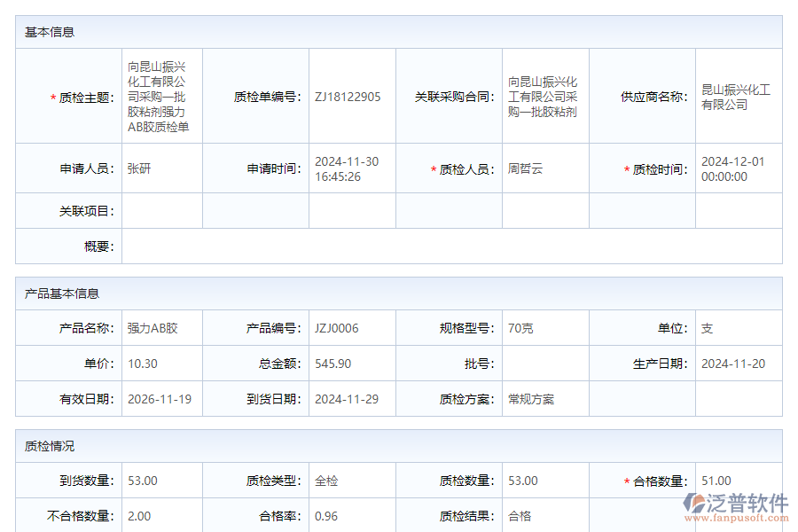798x532 pixels.
Task: Click the 质检主题 field text
Action: tap(160, 96)
